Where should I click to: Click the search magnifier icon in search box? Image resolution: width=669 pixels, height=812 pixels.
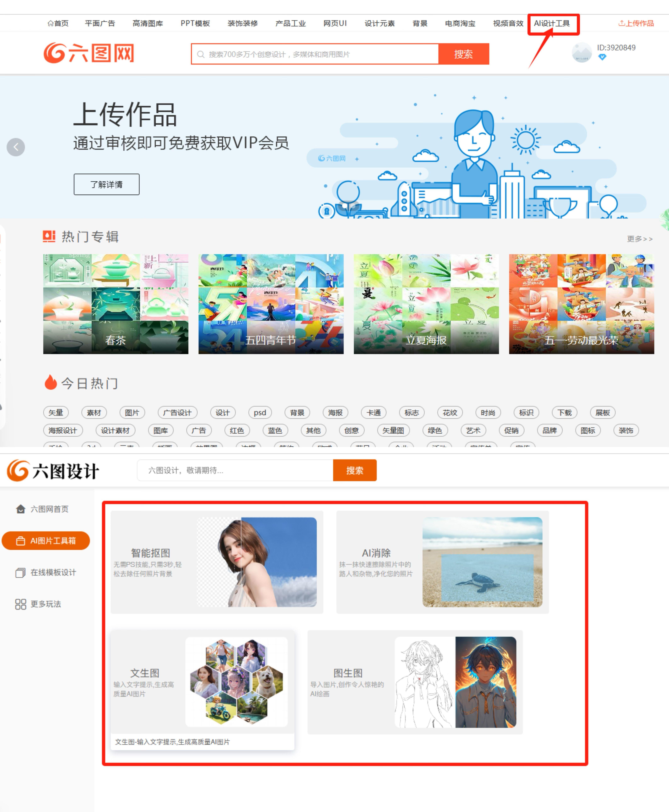[x=200, y=54]
